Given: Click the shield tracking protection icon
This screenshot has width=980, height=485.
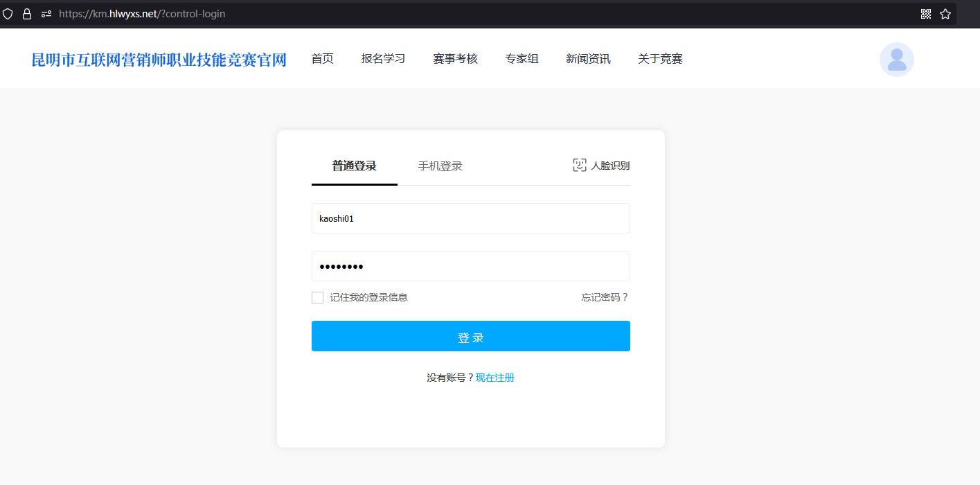Looking at the screenshot, I should click(8, 14).
